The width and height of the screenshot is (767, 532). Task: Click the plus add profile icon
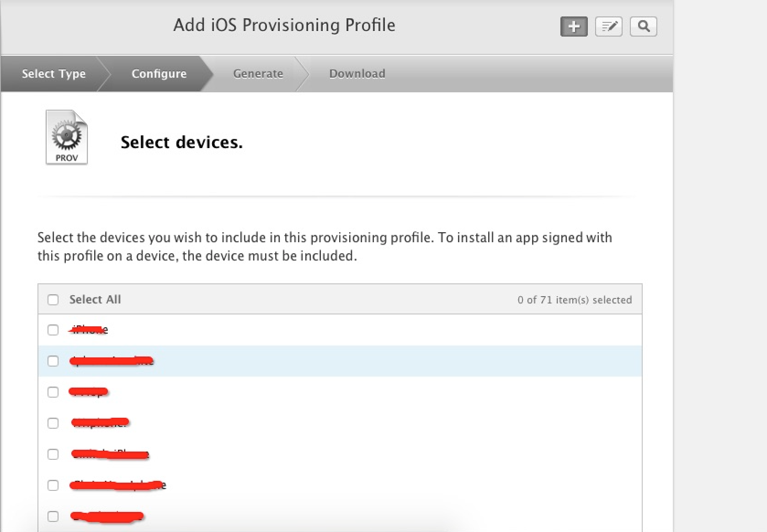coord(574,27)
